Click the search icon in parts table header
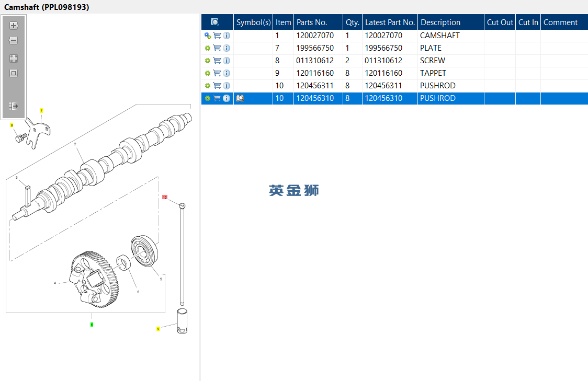588x381 pixels. coord(215,22)
